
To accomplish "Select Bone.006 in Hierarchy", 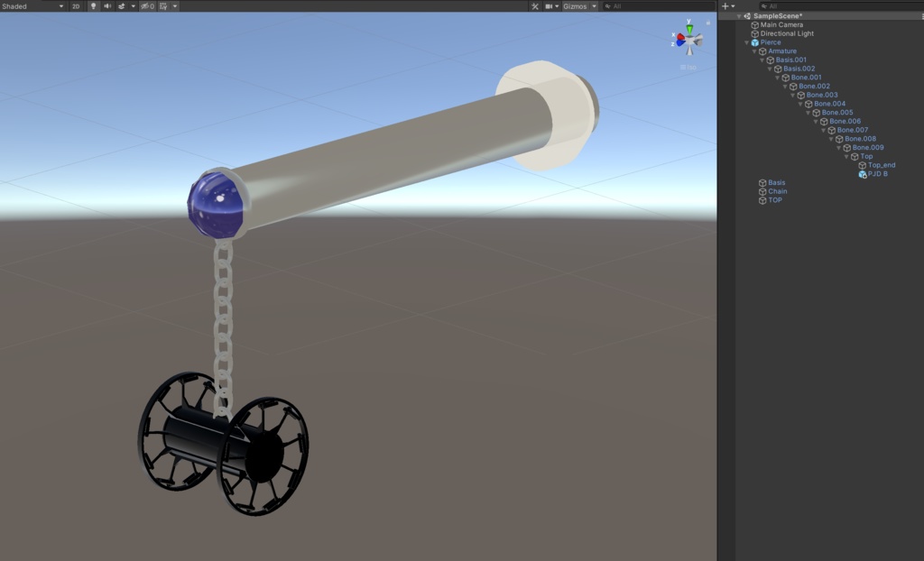I will coord(845,122).
